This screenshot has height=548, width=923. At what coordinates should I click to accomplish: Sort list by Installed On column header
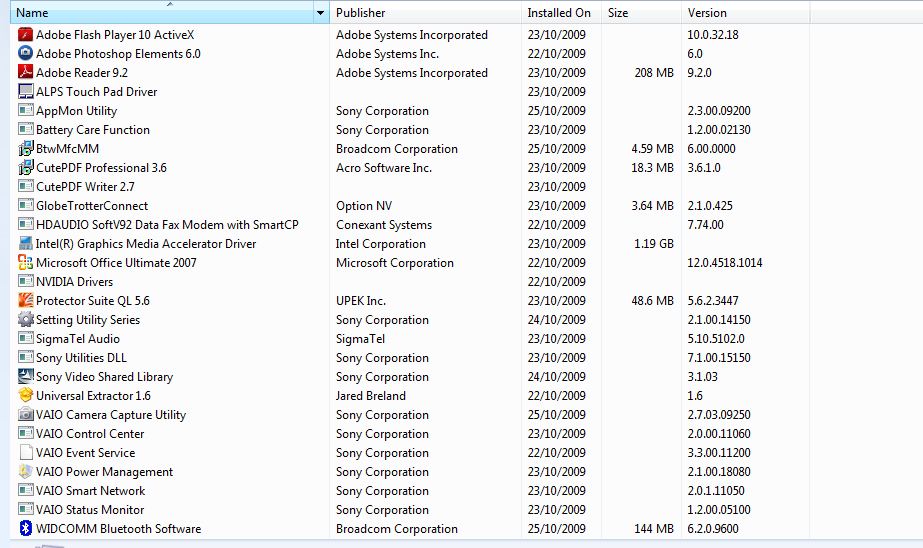561,13
